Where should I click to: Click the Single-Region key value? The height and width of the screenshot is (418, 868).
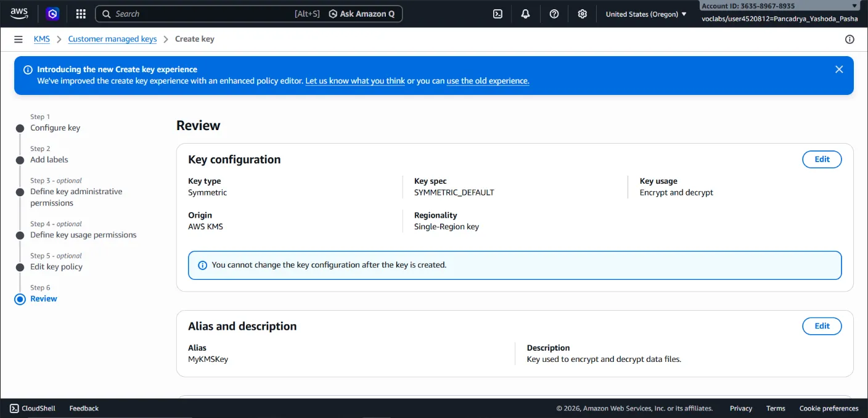[x=446, y=226]
